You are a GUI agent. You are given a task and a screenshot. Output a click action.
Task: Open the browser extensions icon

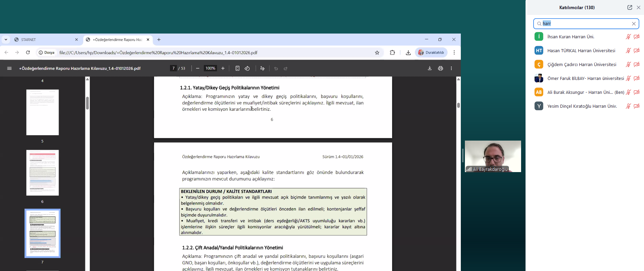click(x=392, y=53)
